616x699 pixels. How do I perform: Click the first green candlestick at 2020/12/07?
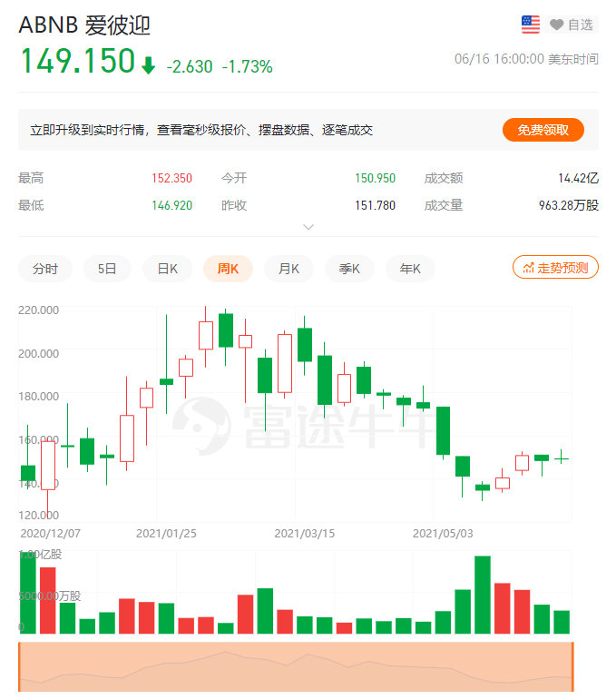pos(27,472)
